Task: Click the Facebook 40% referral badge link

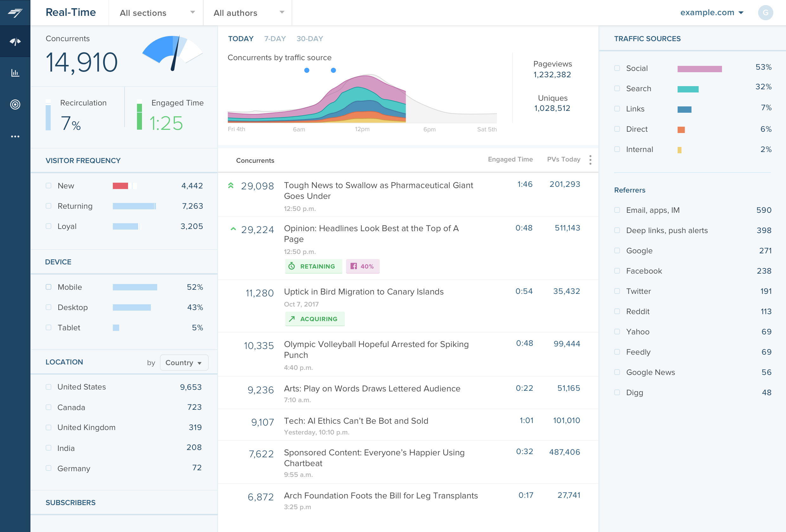Action: pyautogui.click(x=362, y=266)
